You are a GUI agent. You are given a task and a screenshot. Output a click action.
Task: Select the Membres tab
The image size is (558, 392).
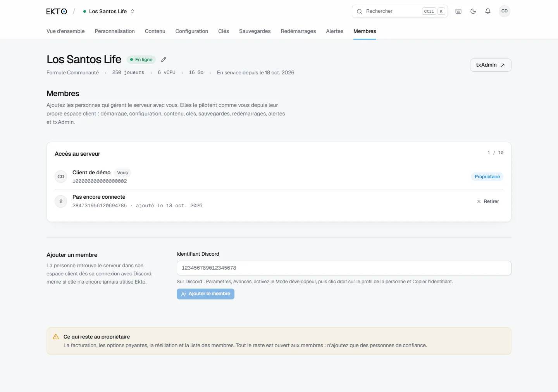point(365,31)
